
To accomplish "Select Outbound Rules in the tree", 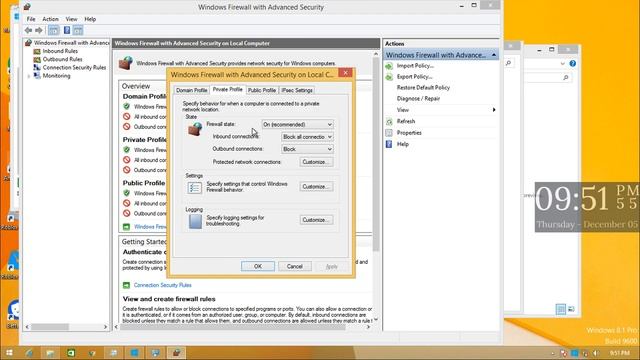I will [x=62, y=59].
